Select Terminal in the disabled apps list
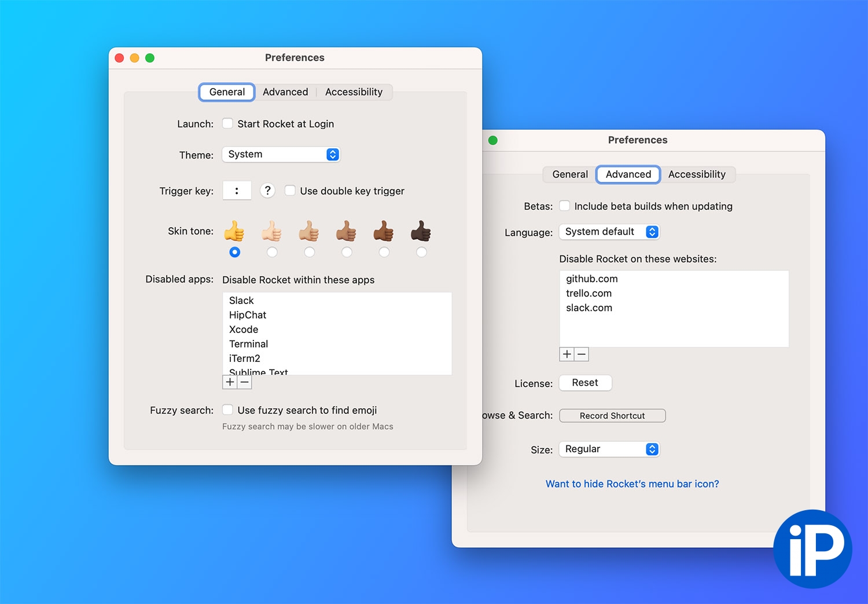868x604 pixels. [x=337, y=344]
